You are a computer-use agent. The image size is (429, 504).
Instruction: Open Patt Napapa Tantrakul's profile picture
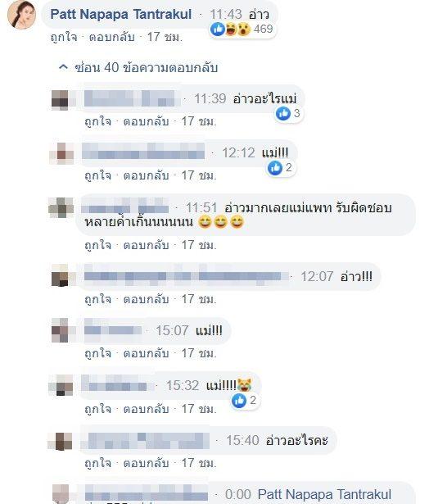tap(21, 15)
